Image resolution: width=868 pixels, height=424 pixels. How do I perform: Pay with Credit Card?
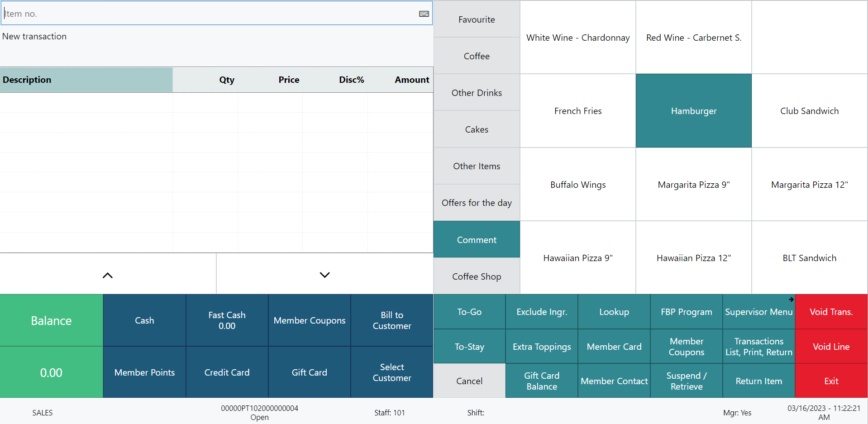pos(227,372)
